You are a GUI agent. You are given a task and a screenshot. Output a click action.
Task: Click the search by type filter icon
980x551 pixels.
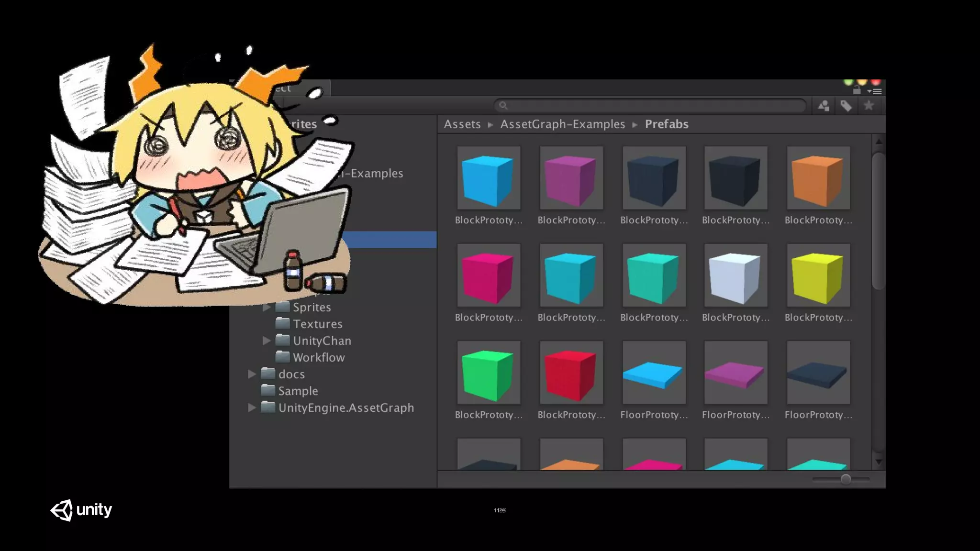[824, 106]
